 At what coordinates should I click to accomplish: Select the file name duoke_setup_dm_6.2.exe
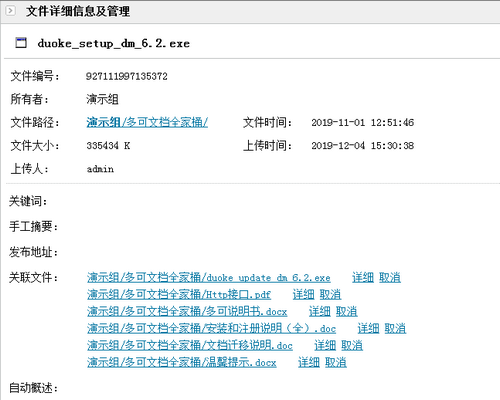114,43
